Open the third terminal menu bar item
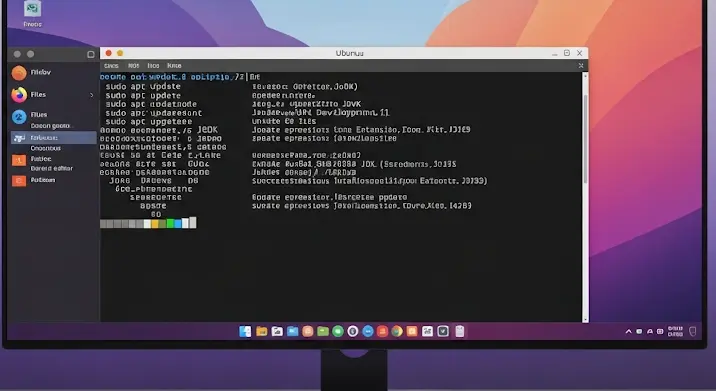 [153, 66]
